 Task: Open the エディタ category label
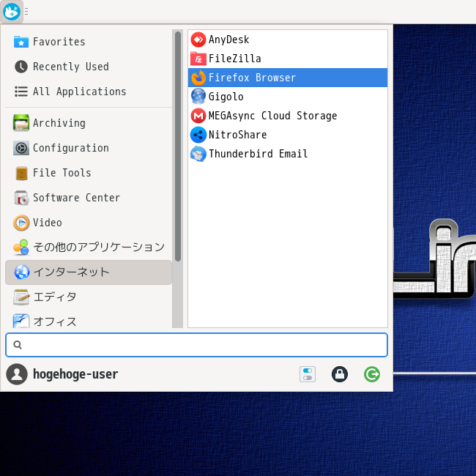(x=55, y=297)
